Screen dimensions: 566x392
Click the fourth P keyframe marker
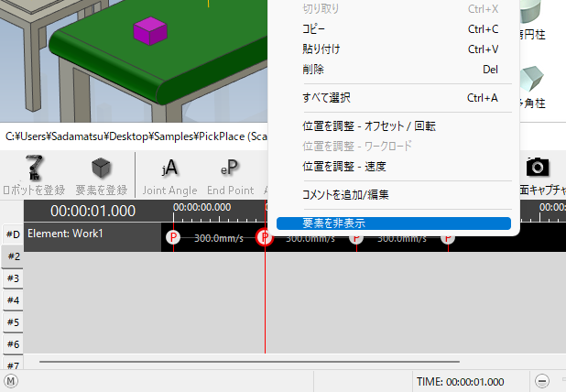coord(448,238)
